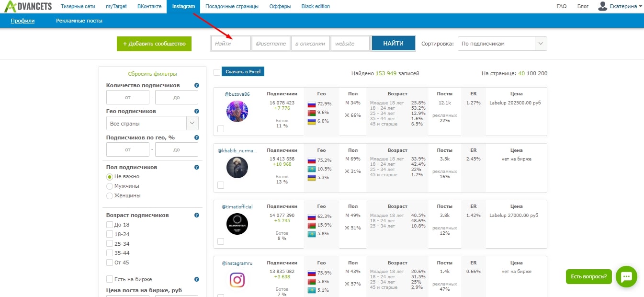
Task: Click Russian flag in khabib_nurma geo
Action: [312, 160]
